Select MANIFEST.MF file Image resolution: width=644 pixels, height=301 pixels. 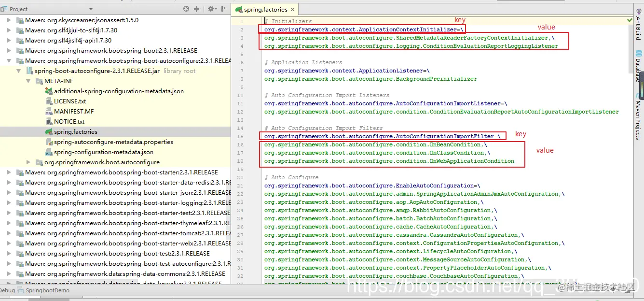click(x=74, y=112)
